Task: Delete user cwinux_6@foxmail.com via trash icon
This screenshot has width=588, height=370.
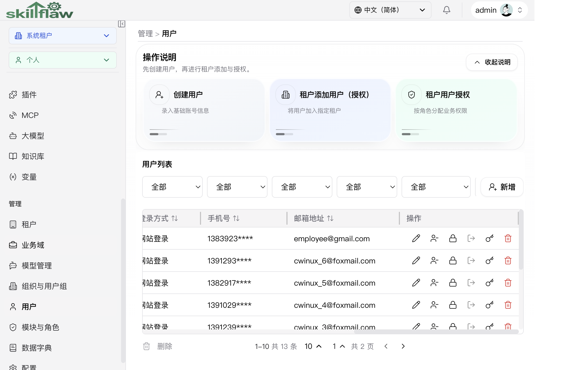Action: (x=508, y=261)
